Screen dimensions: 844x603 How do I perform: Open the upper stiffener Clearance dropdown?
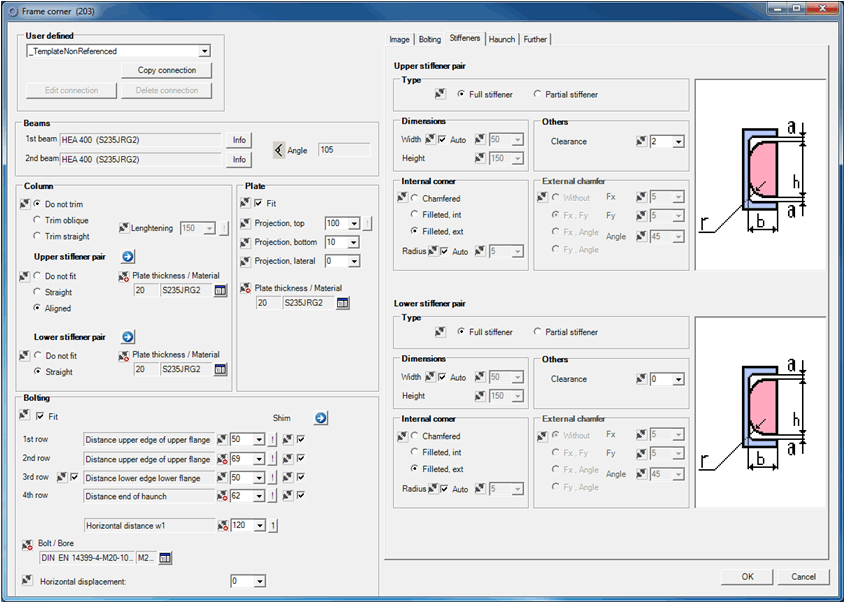click(678, 142)
